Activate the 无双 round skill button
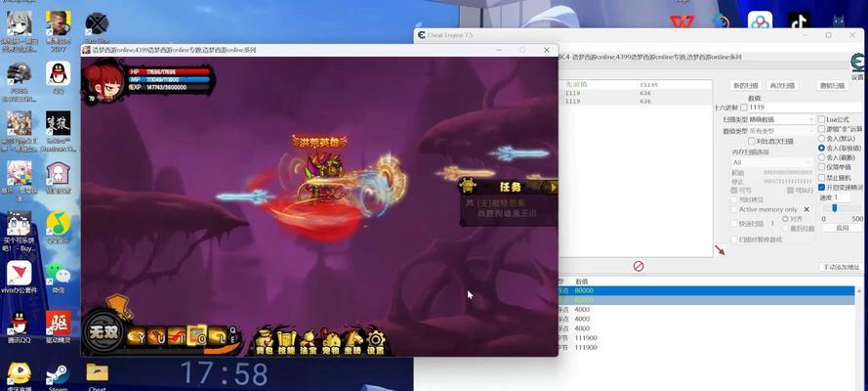868x391 pixels. point(103,332)
